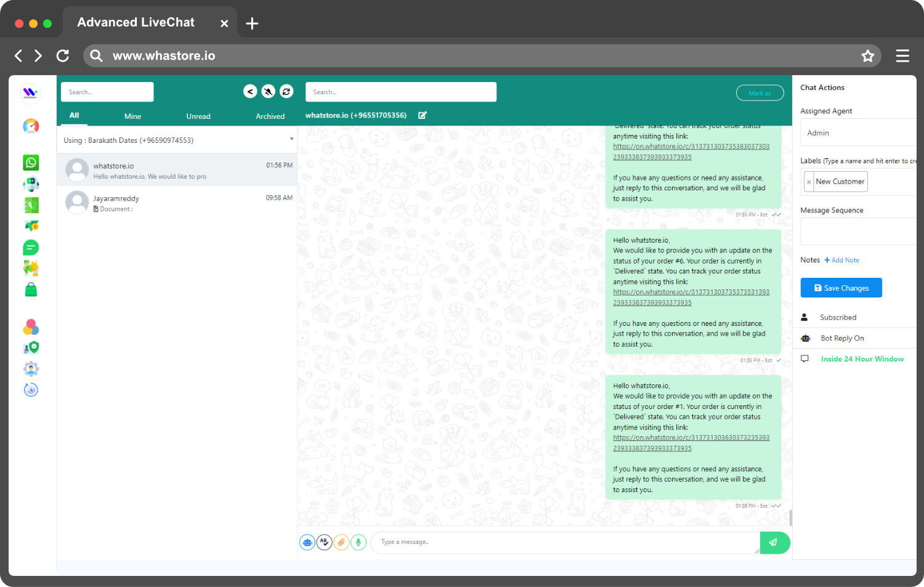Click the green WhatsApp icon in sidebar
The image size is (924, 587).
pyautogui.click(x=31, y=163)
